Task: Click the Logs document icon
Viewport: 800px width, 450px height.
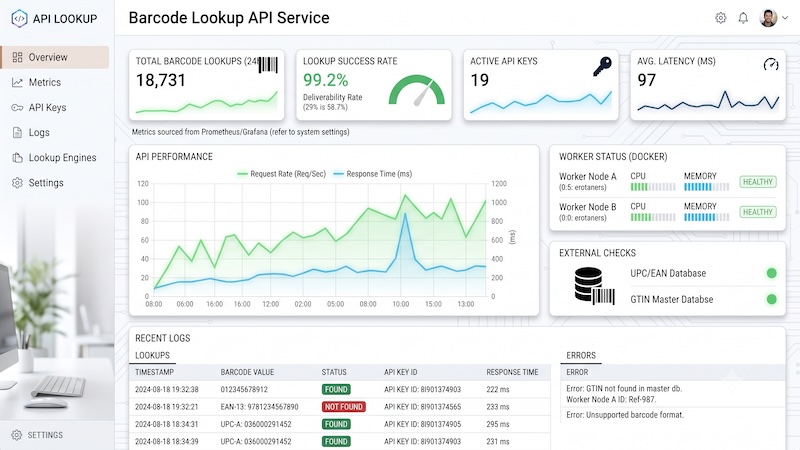Action: coord(17,133)
